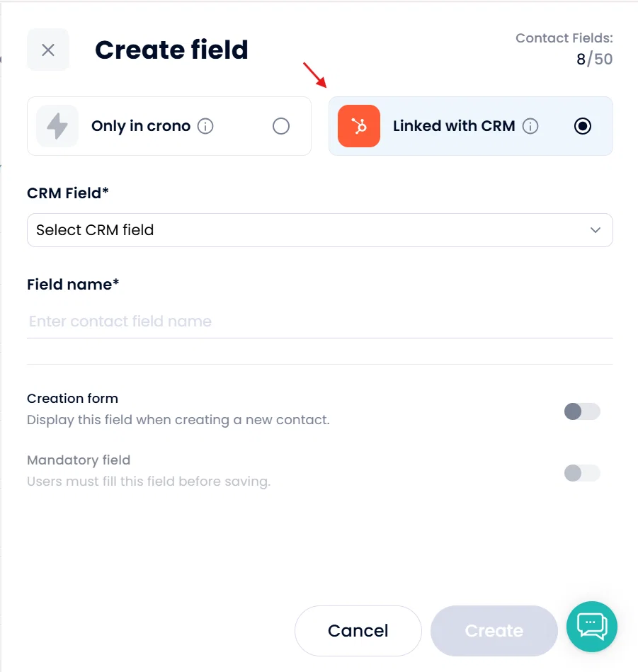638x672 pixels.
Task: Close the Create field panel with X
Action: pos(48,50)
